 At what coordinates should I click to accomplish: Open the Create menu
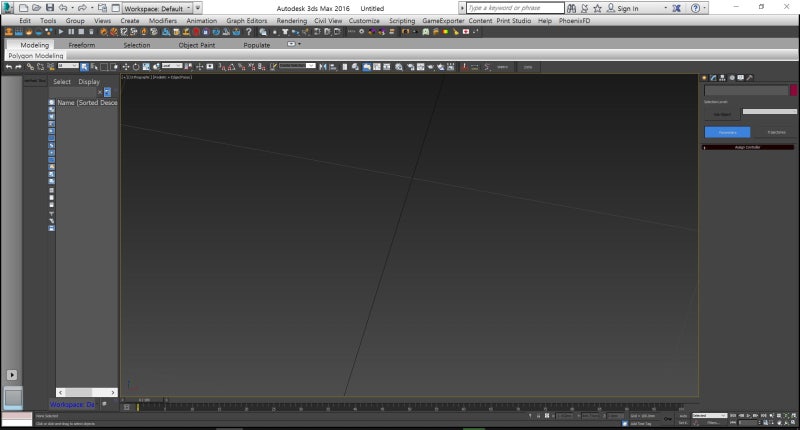point(130,20)
